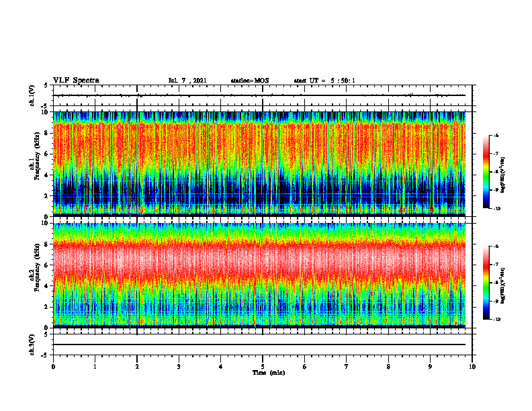Click the ch.1 frequency axis "4" tick label

pyautogui.click(x=46, y=175)
